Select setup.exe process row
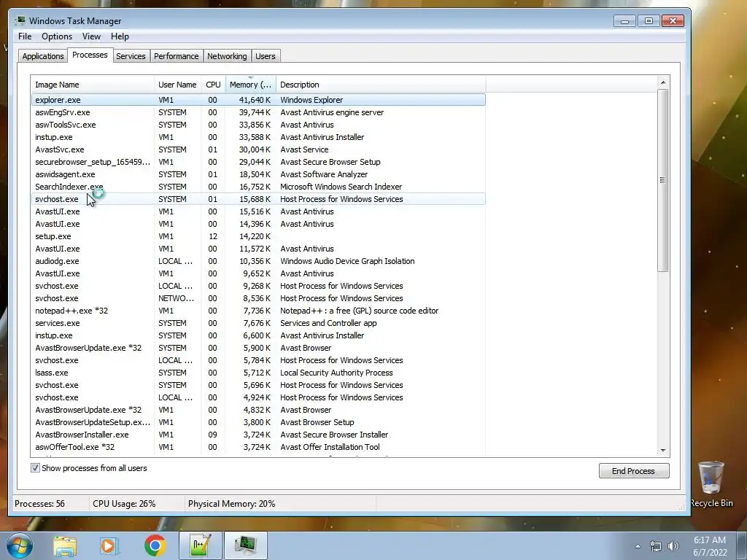747x560 pixels. click(258, 236)
